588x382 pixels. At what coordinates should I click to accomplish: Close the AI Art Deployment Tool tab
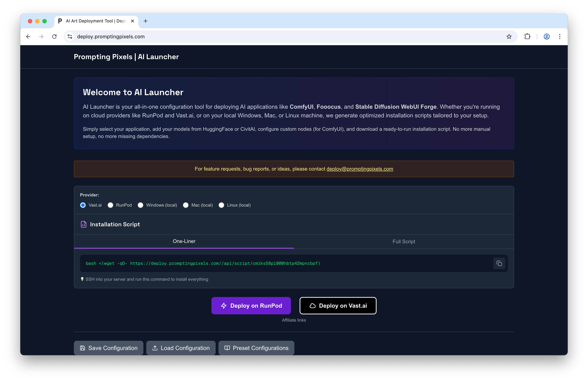[x=132, y=21]
